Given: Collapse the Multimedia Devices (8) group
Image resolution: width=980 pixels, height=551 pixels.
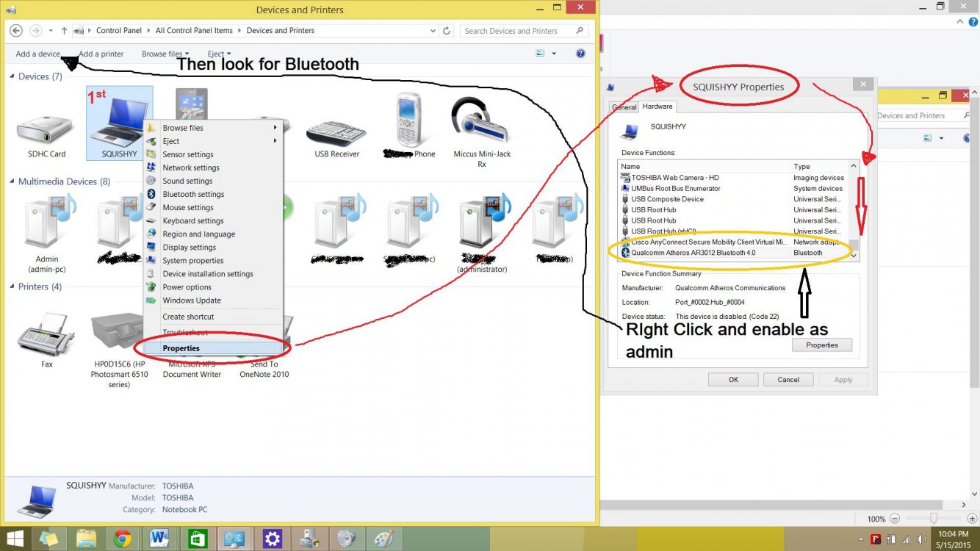Looking at the screenshot, I should [11, 181].
